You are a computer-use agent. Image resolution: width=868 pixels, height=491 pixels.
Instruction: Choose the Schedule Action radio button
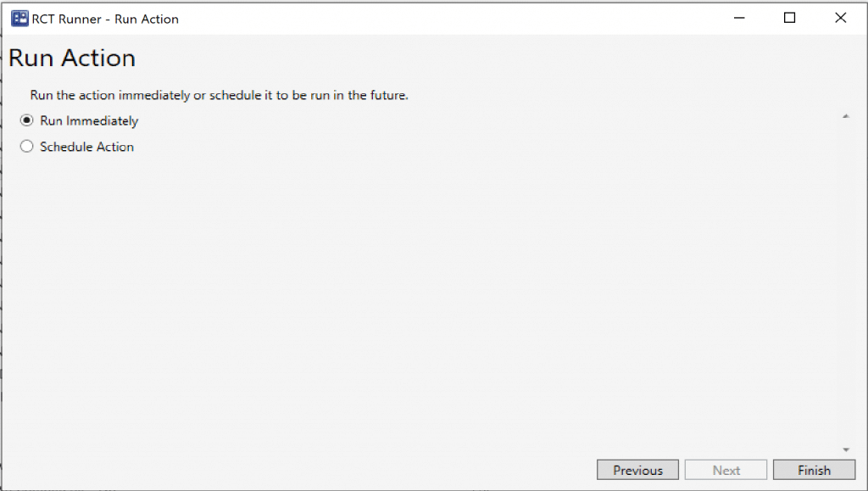coord(26,147)
